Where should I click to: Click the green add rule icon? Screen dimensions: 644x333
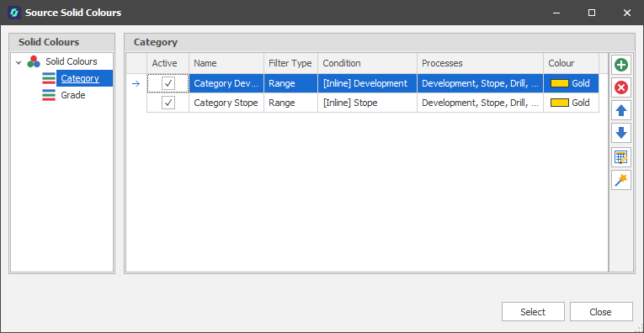click(x=620, y=65)
